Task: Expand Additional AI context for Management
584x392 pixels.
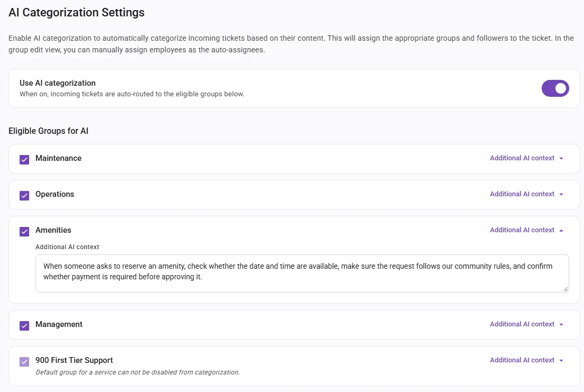Action: coord(526,324)
